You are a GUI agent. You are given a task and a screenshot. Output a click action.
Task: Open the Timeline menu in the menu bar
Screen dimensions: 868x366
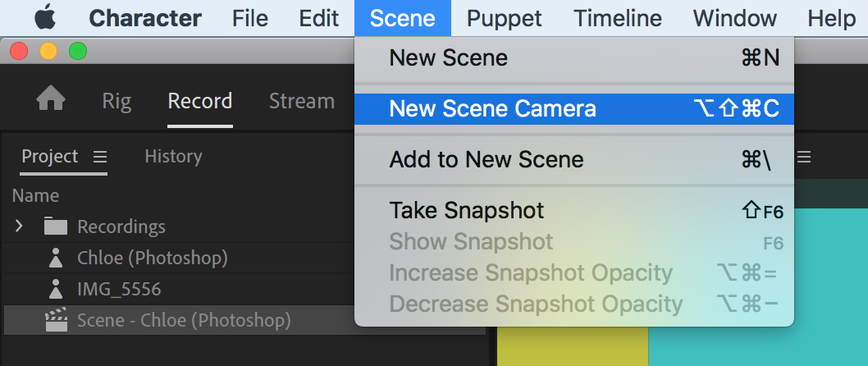617,17
